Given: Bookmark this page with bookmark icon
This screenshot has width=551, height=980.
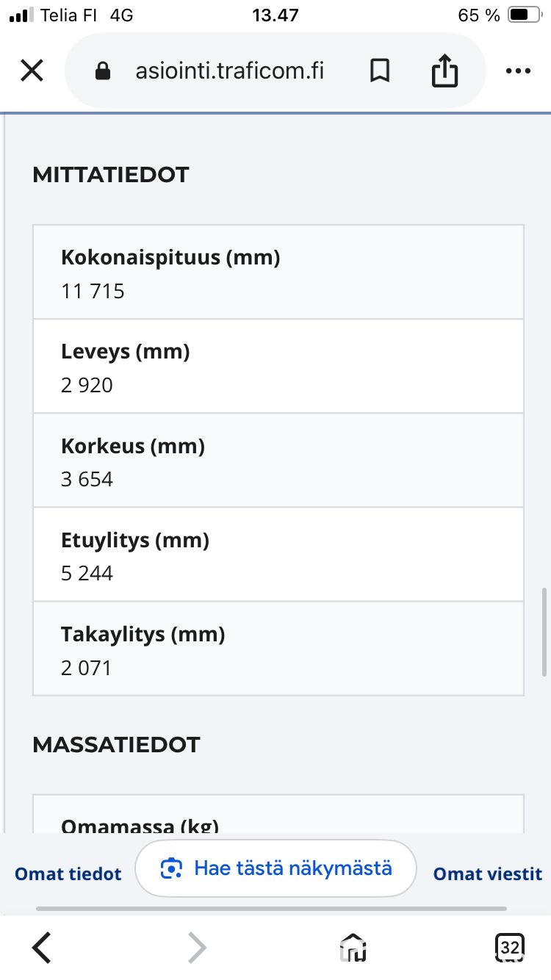Looking at the screenshot, I should (x=379, y=71).
